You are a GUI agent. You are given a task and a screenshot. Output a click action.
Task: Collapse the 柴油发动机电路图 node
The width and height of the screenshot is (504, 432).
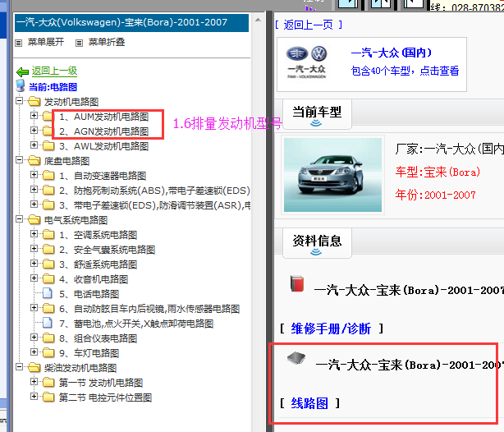pyautogui.click(x=19, y=366)
